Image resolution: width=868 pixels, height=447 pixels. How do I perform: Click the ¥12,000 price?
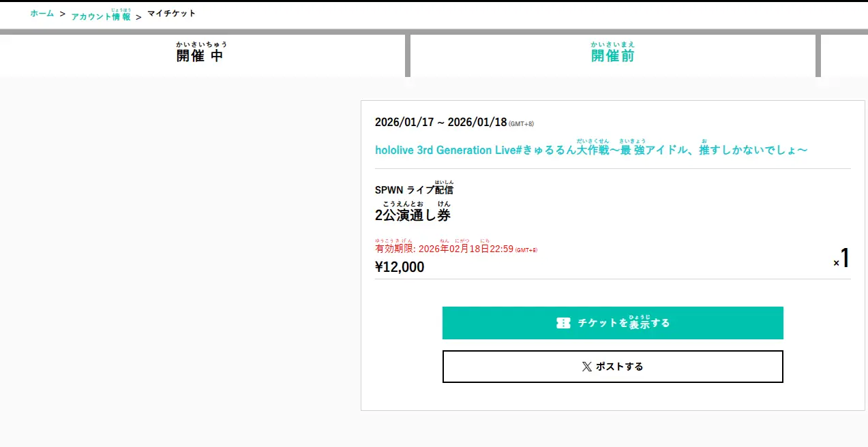400,267
